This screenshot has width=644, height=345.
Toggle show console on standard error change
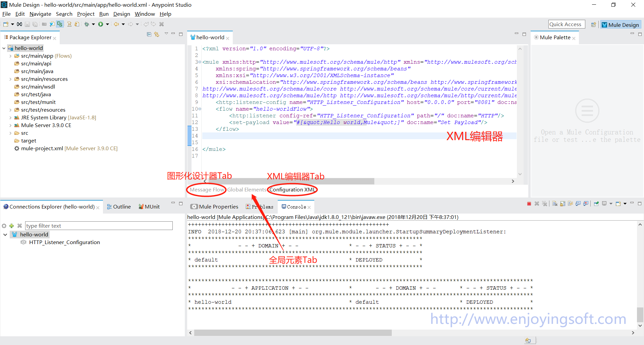tap(586, 204)
